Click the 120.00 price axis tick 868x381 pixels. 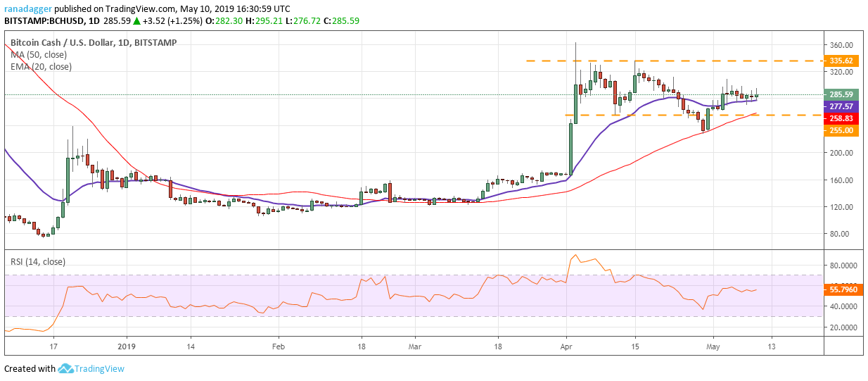(842, 206)
